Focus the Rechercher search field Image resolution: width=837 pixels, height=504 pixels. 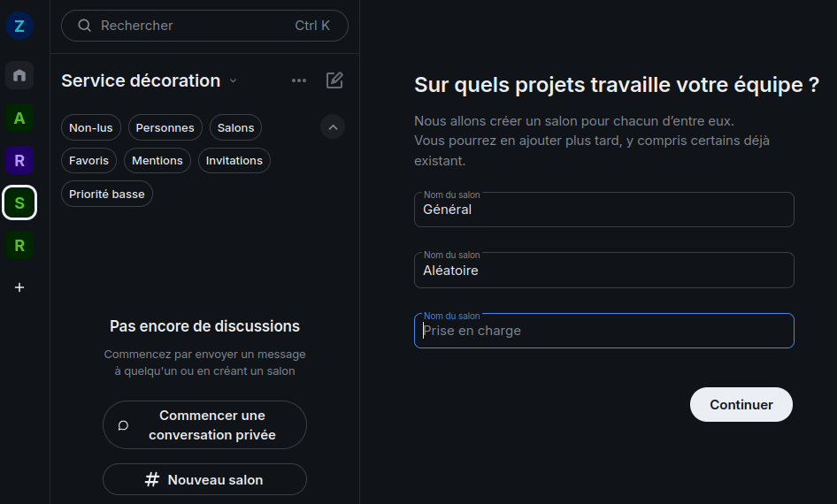coord(204,26)
